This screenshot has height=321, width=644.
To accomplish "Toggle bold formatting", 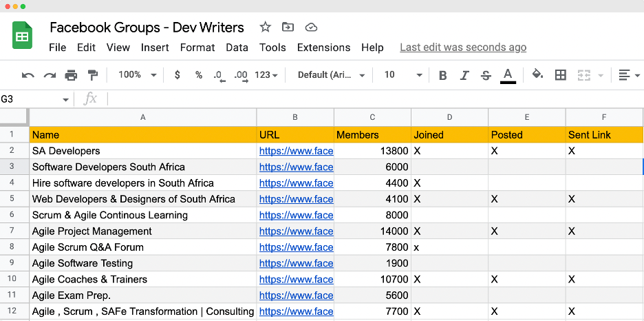I will [x=443, y=75].
